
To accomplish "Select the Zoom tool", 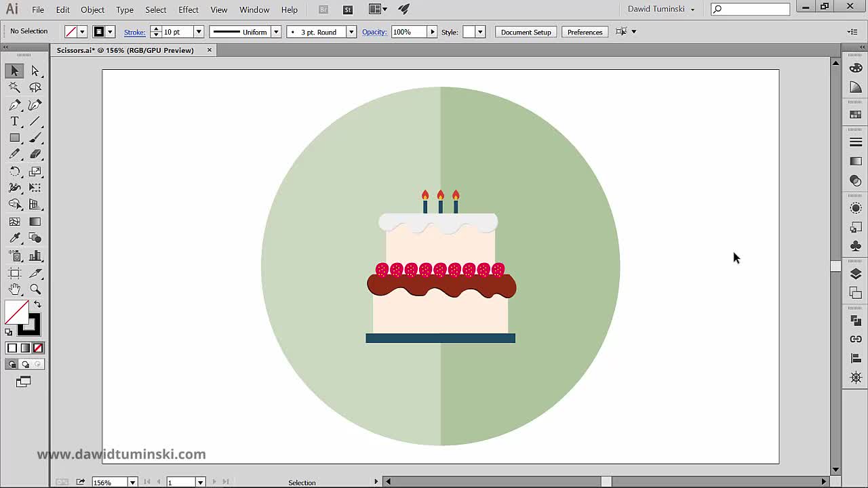I will click(35, 289).
